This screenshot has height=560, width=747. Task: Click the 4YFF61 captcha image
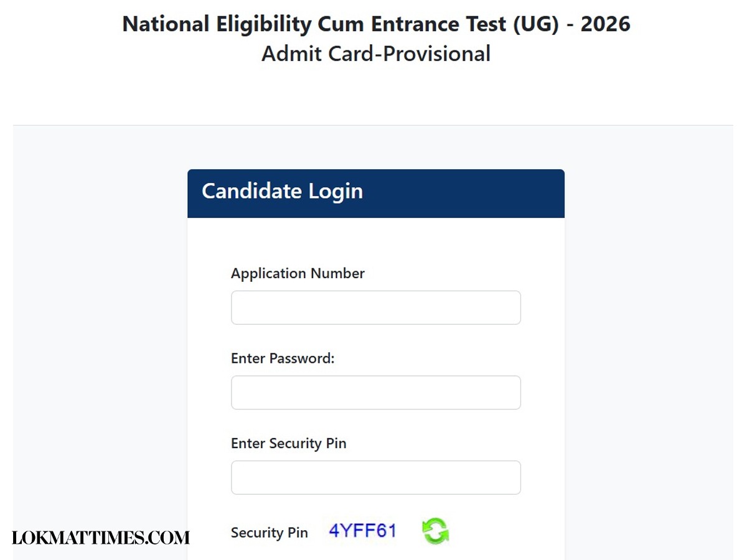[x=362, y=531]
